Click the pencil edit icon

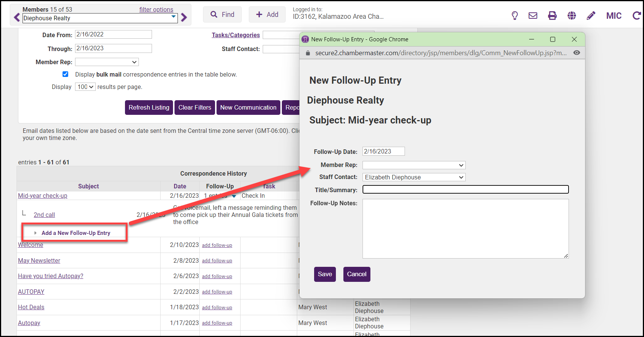tap(591, 15)
